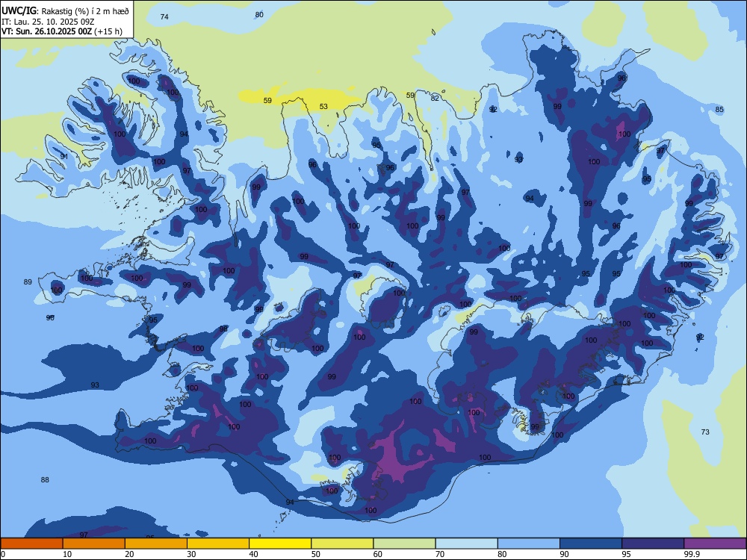Click the 90–95 dark blue legend swatch
This screenshot has width=747, height=560.
[591, 544]
